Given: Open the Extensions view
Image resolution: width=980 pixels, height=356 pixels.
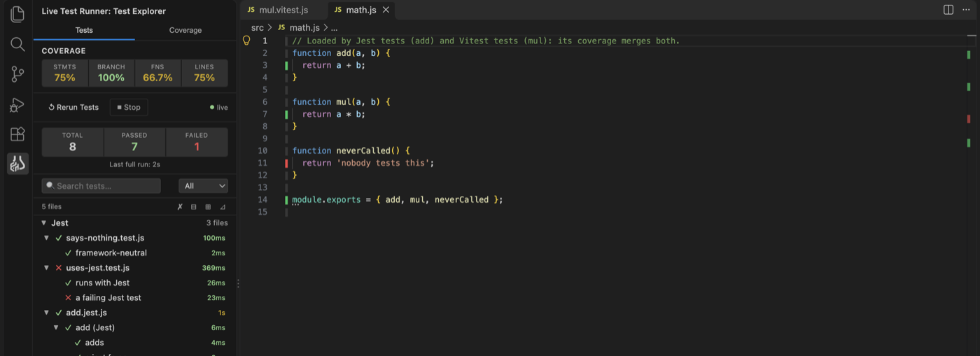Looking at the screenshot, I should click(17, 134).
